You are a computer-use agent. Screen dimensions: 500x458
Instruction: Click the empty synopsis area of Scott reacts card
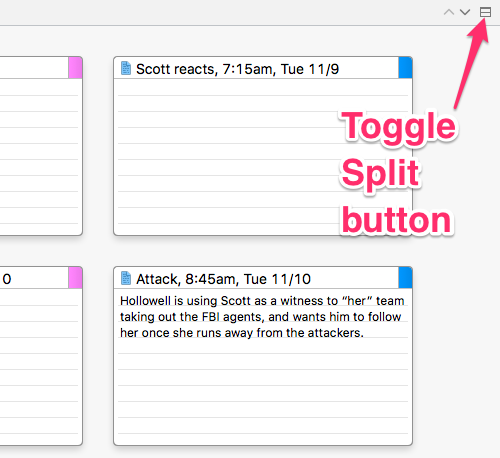227,157
